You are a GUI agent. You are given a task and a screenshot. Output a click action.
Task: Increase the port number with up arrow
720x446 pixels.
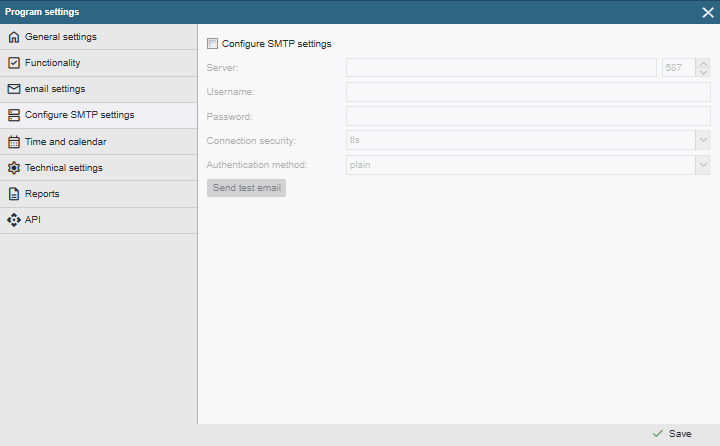click(x=703, y=63)
